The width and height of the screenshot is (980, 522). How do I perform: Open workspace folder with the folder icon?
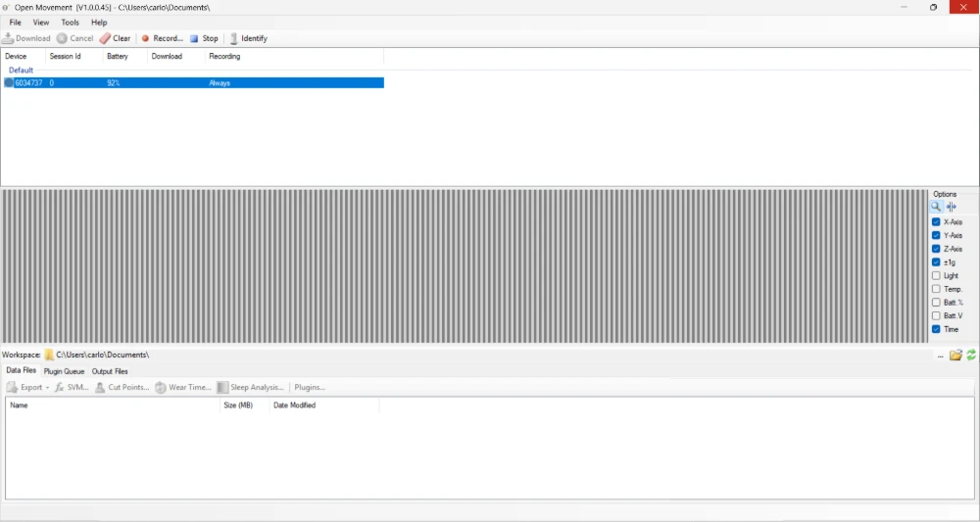pos(955,355)
